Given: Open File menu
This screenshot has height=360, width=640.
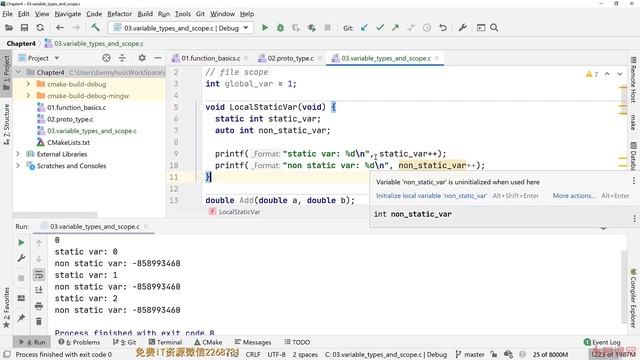Looking at the screenshot, I should coord(7,14).
